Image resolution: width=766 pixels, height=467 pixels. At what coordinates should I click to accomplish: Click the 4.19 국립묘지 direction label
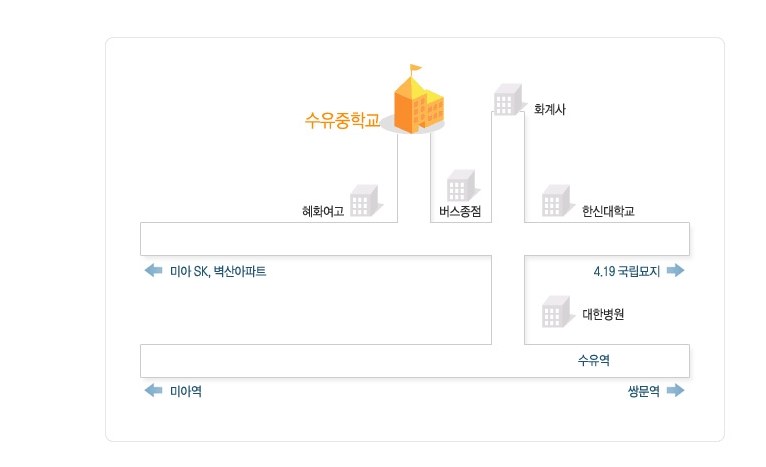pyautogui.click(x=627, y=271)
